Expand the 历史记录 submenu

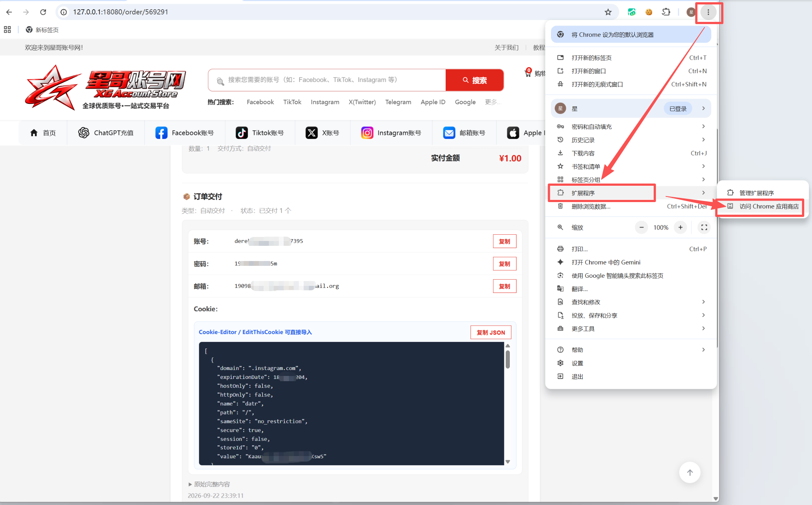(x=631, y=140)
